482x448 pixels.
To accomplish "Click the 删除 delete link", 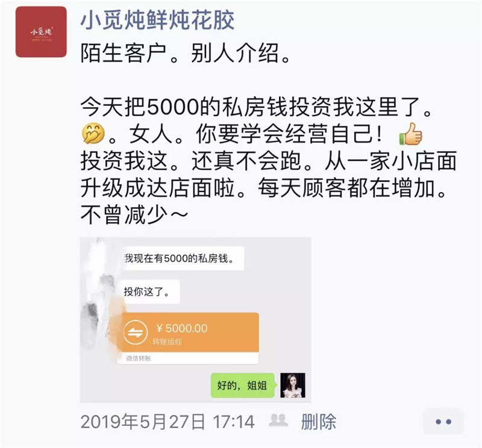I will (319, 422).
